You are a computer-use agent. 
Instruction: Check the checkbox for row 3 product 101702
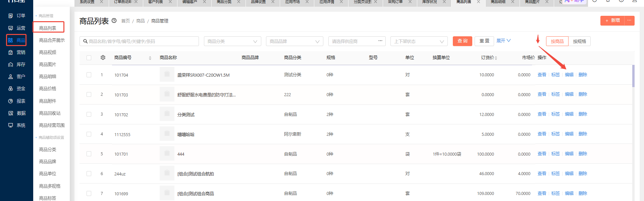pyautogui.click(x=89, y=114)
